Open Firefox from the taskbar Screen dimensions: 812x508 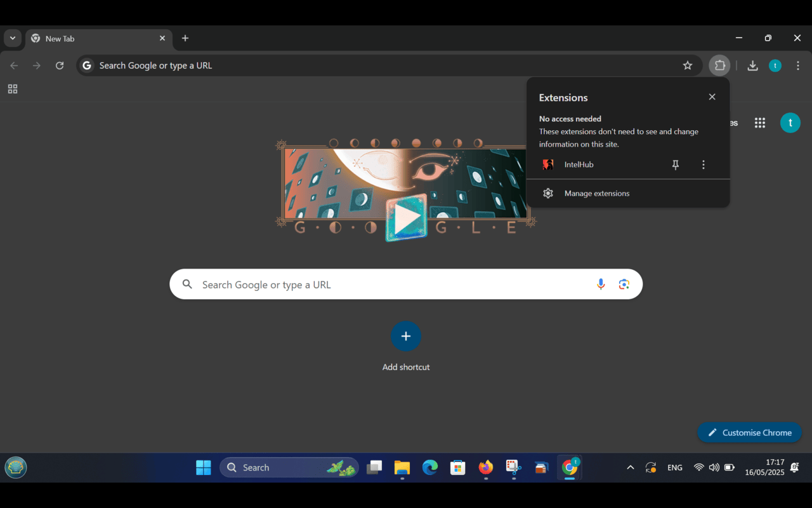coord(485,467)
